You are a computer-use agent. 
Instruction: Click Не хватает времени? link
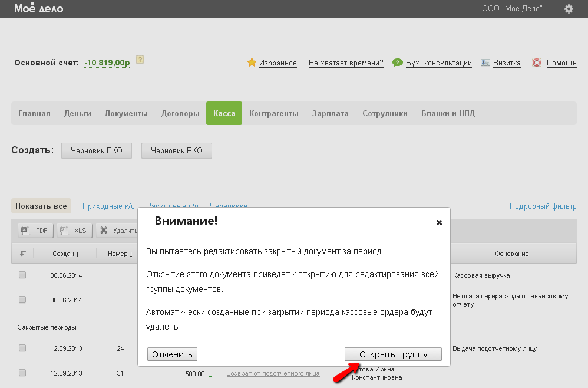(x=346, y=63)
